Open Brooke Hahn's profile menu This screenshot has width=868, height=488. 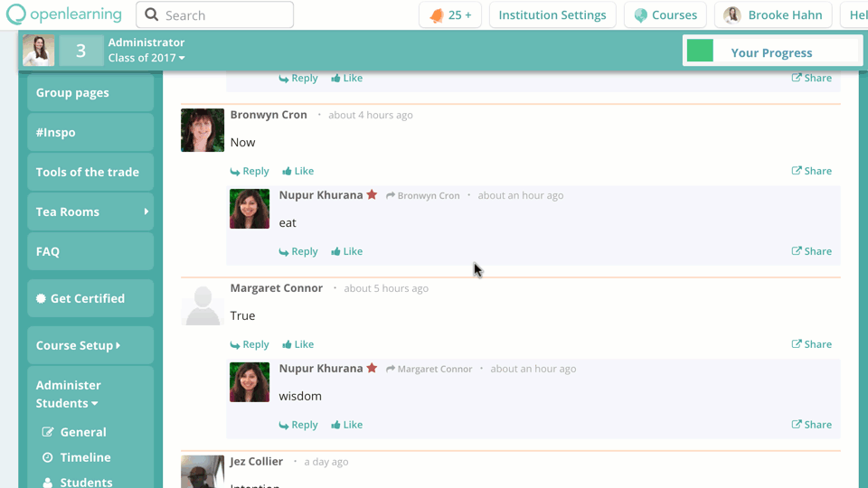pos(773,15)
